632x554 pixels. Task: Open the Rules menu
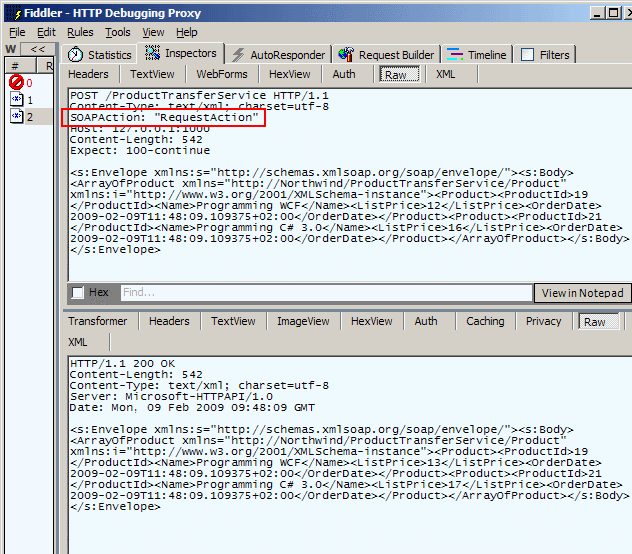coord(80,32)
